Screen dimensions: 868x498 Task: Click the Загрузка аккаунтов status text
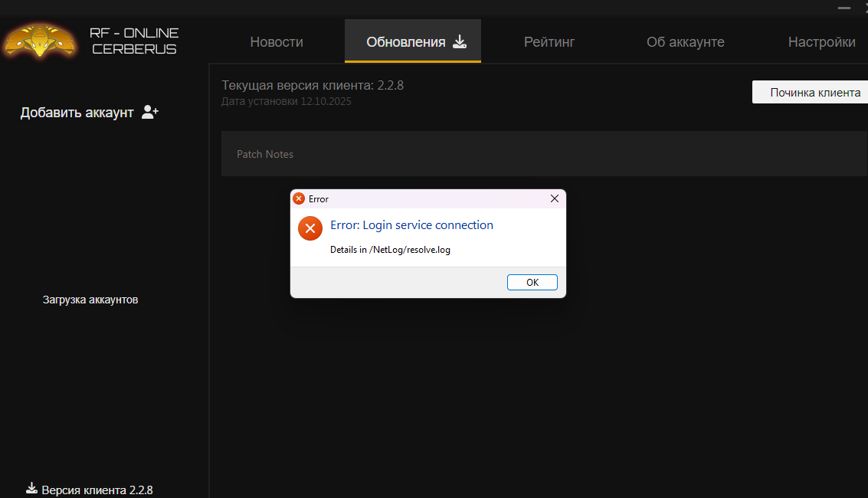(x=90, y=300)
